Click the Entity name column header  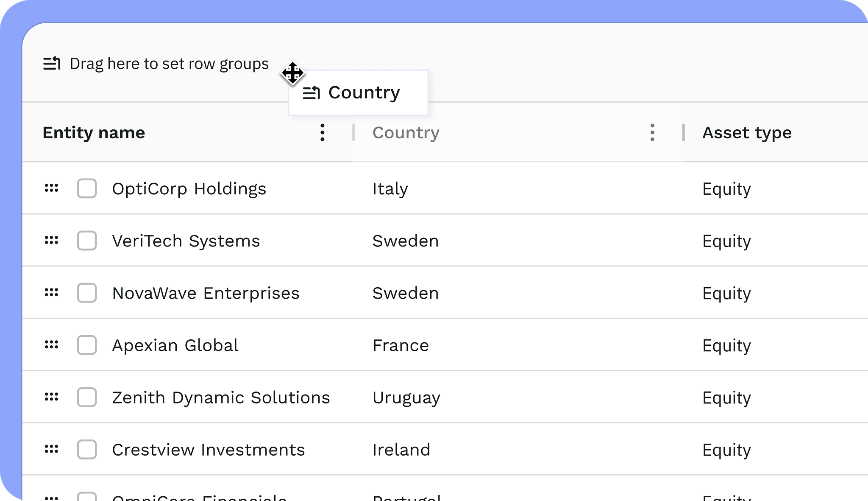pyautogui.click(x=94, y=133)
